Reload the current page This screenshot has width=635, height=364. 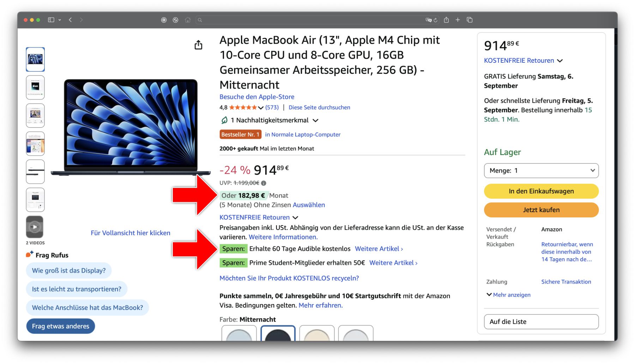pyautogui.click(x=436, y=20)
